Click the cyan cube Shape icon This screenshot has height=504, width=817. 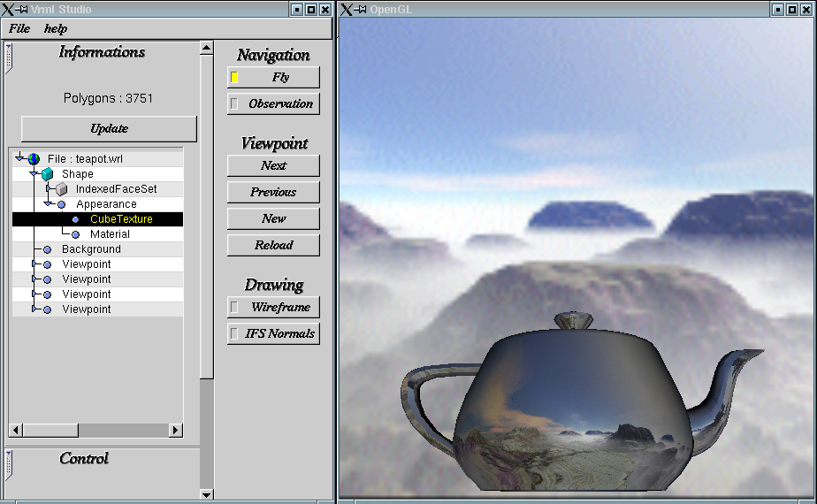(48, 174)
